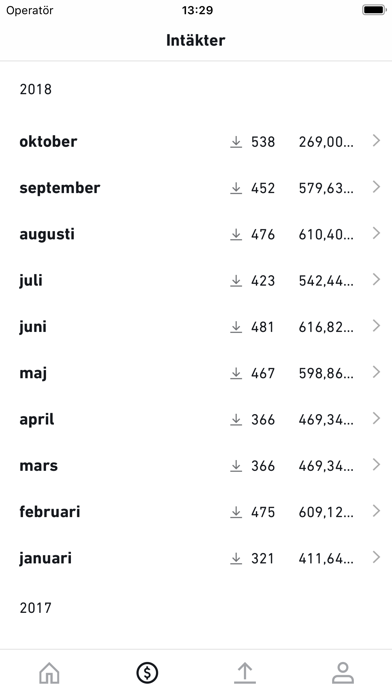
Task: Click the battery indicator in status bar
Action: (x=374, y=10)
